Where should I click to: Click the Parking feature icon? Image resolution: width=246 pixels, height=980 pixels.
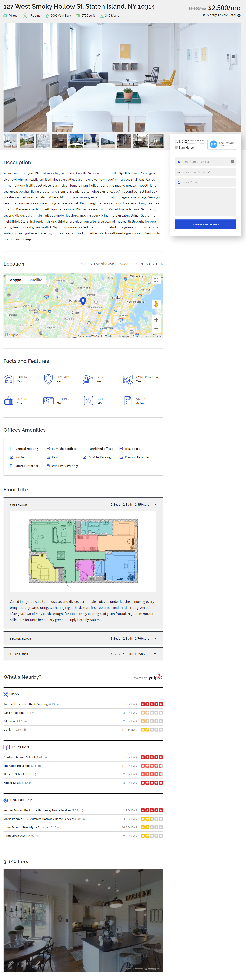9,379
